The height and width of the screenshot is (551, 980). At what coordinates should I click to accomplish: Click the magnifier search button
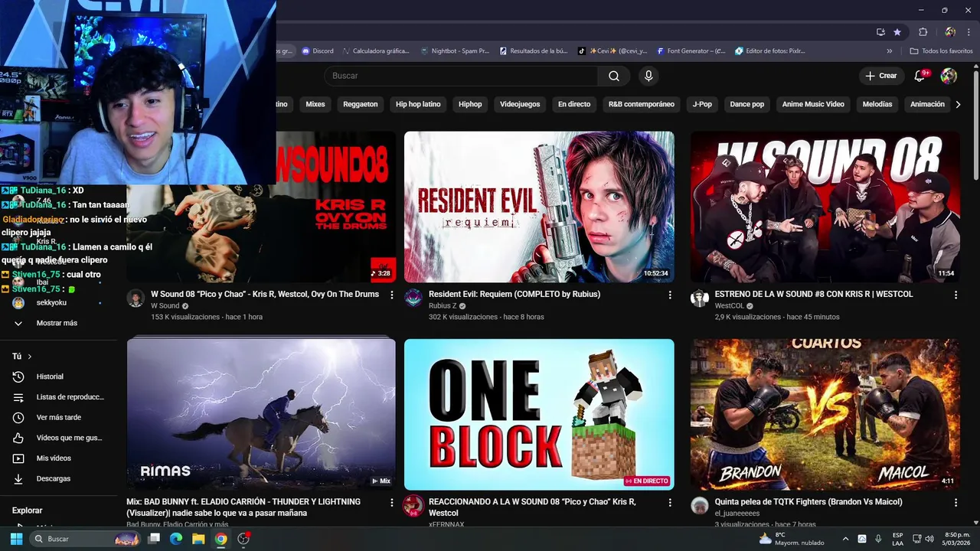(x=614, y=76)
